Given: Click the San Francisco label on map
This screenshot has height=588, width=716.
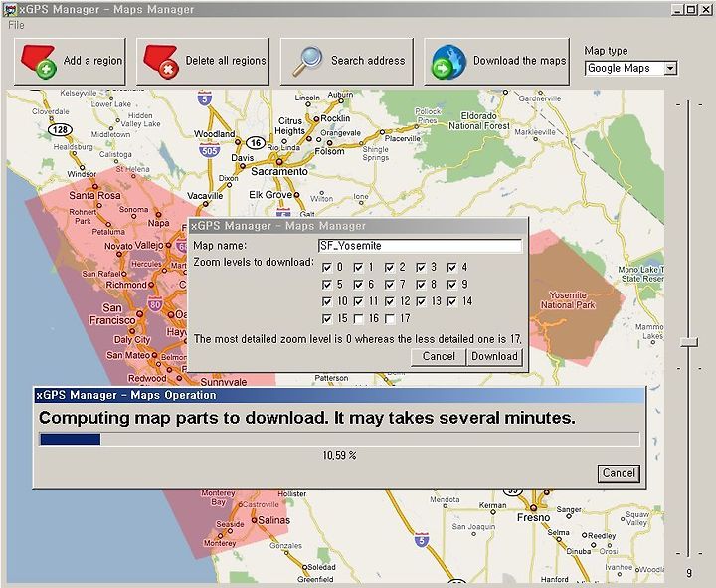Looking at the screenshot, I should point(112,314).
